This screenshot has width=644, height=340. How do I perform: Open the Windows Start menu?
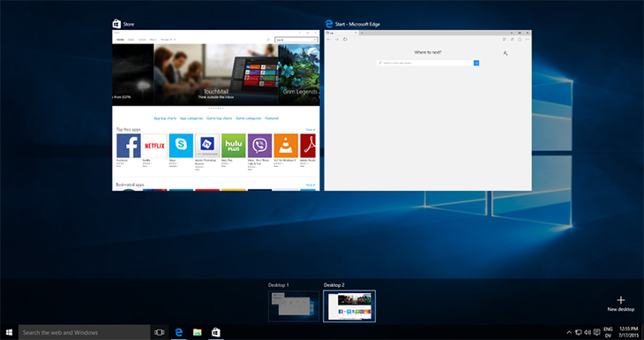tap(9, 332)
